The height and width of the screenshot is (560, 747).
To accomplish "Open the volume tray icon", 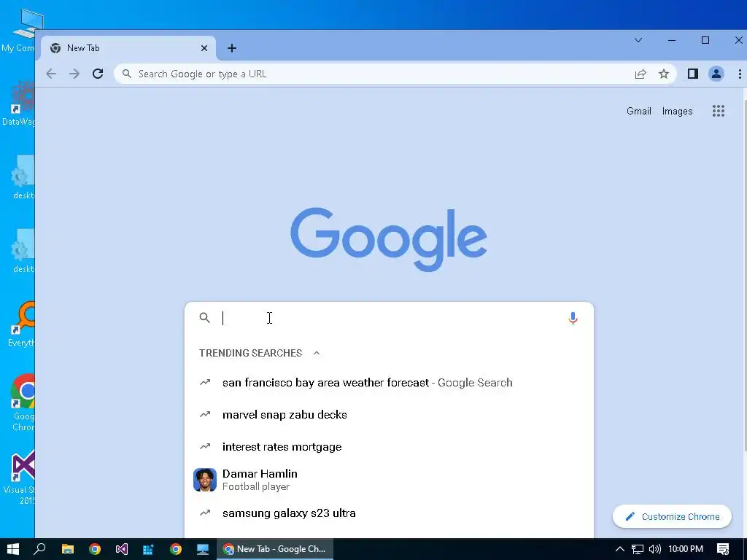I will tap(655, 549).
